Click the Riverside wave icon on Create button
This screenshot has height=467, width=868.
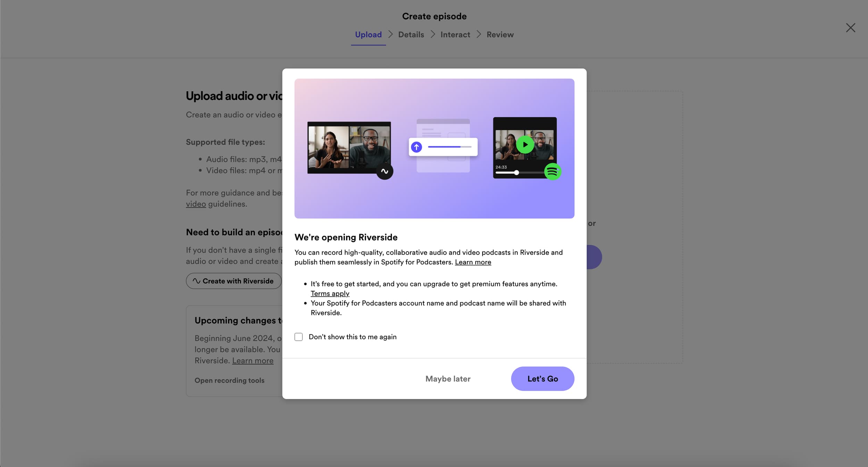197,281
